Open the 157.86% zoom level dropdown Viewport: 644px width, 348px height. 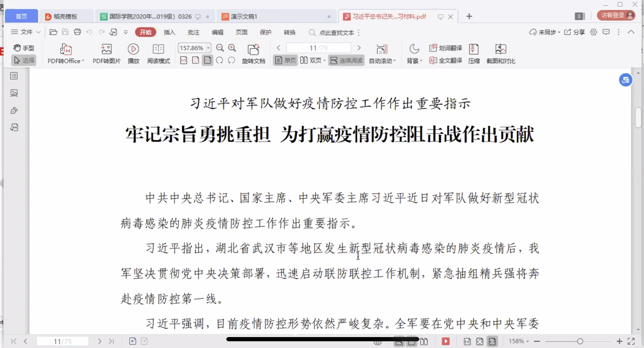tap(208, 48)
